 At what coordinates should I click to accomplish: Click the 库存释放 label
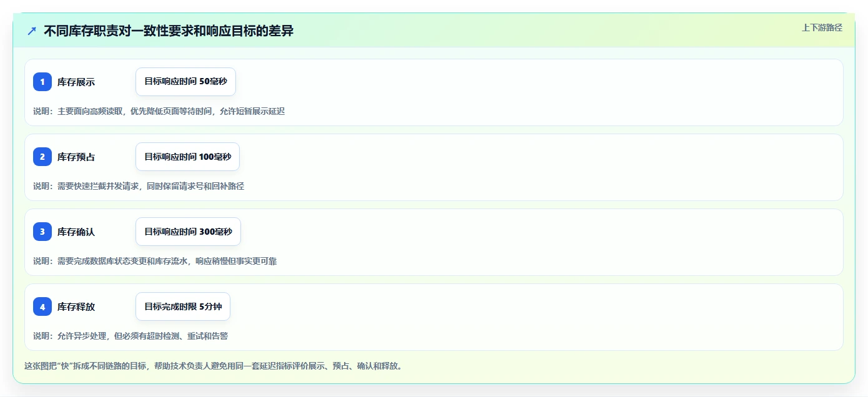[76, 306]
